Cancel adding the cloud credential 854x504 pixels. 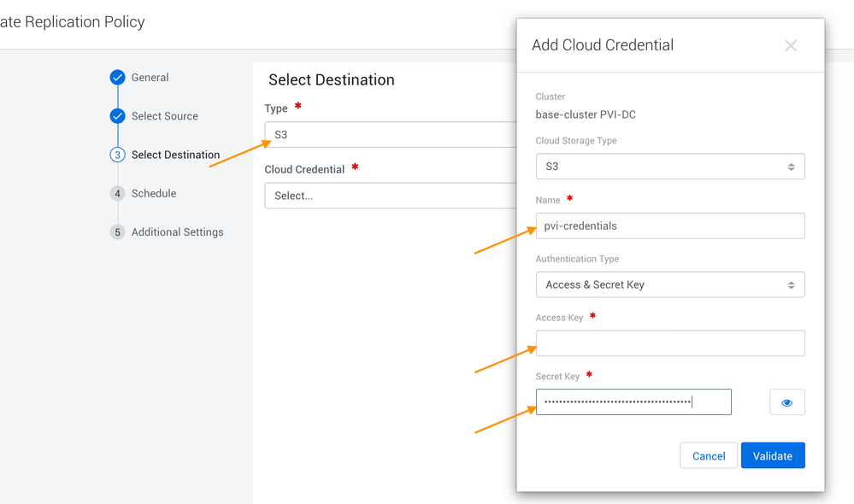[x=709, y=456]
